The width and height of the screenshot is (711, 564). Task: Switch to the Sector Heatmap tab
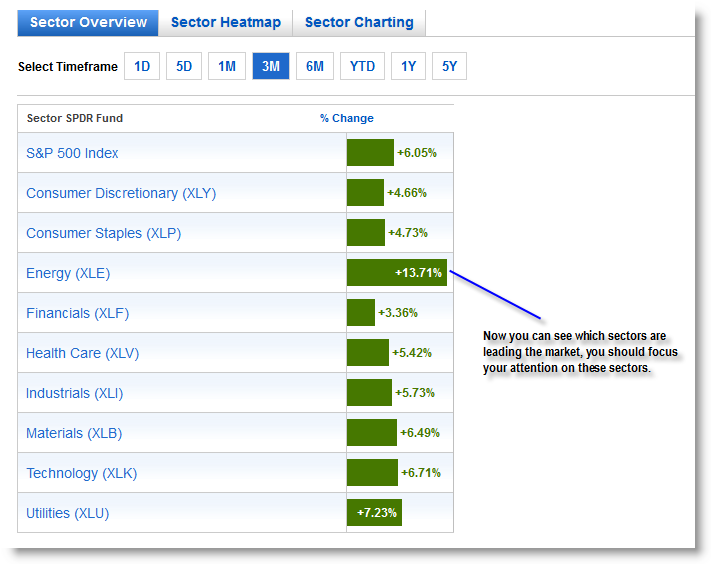(x=225, y=22)
